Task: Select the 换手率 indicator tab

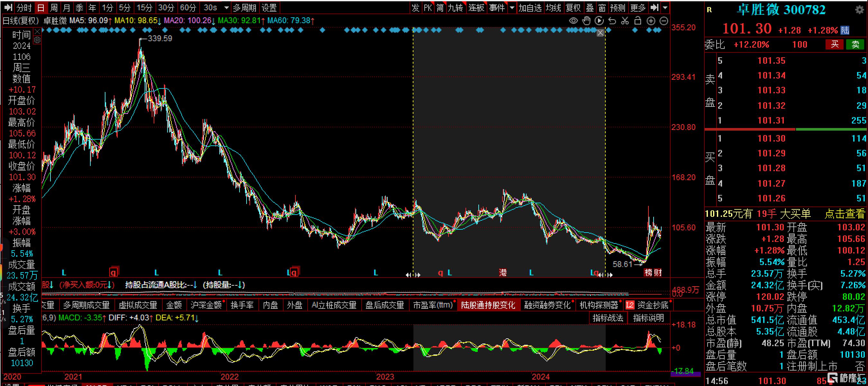Action: [x=242, y=305]
